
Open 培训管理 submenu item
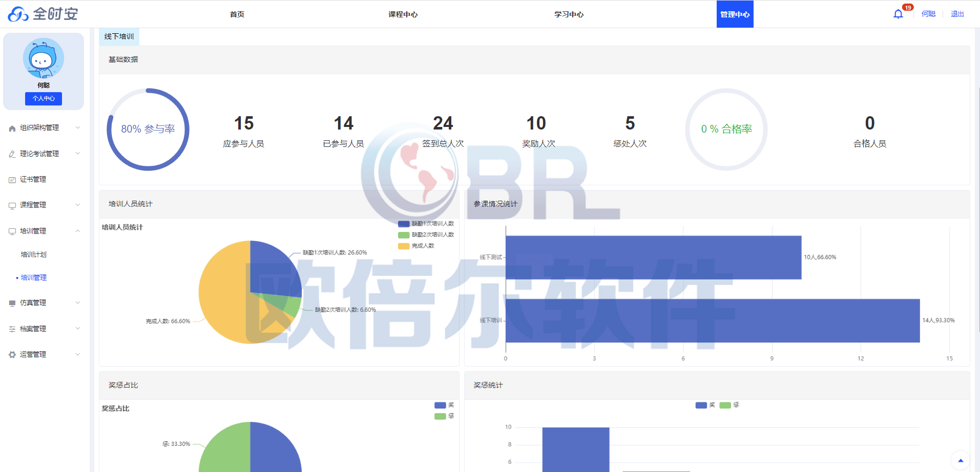34,277
